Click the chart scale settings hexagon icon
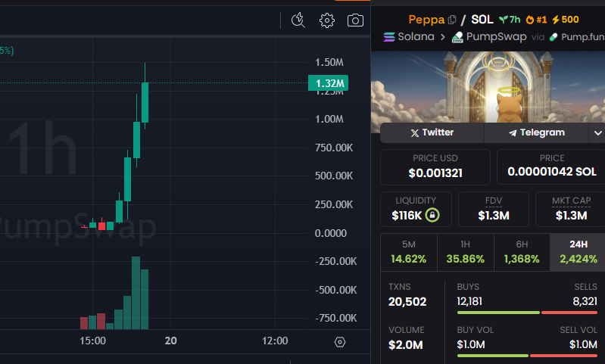 [x=339, y=341]
